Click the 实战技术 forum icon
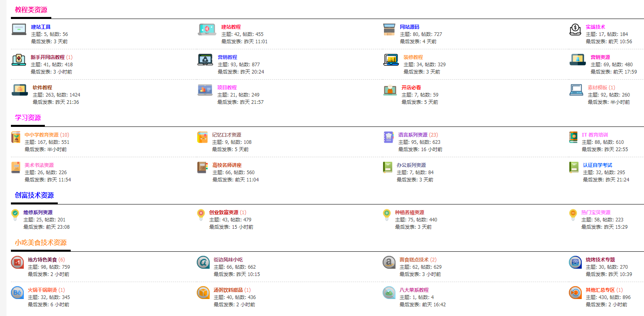The image size is (644, 316). point(575,29)
